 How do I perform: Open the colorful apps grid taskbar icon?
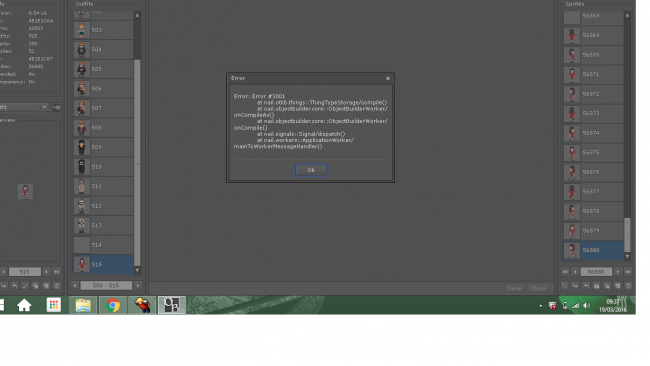(x=53, y=305)
